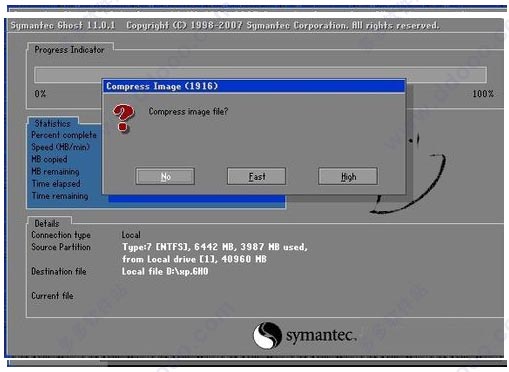
Task: Click the 'Source Partition' label
Action: [61, 247]
